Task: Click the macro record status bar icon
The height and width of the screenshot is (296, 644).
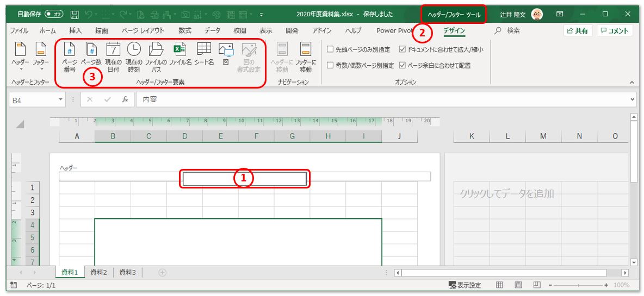Action: coord(14,285)
